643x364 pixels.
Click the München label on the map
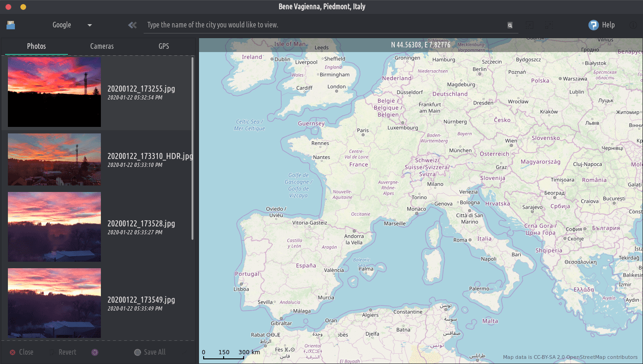460,151
